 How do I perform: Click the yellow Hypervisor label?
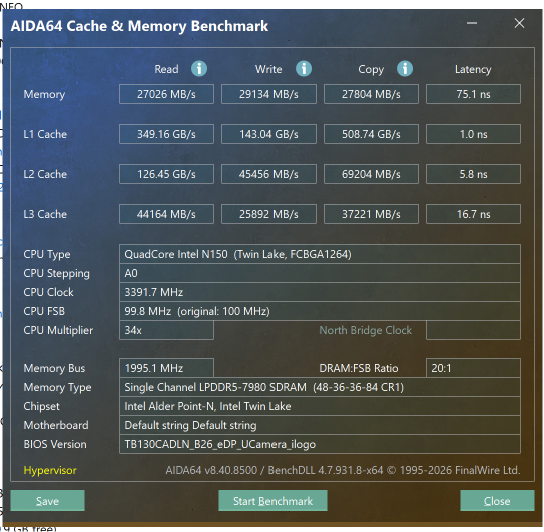click(50, 470)
